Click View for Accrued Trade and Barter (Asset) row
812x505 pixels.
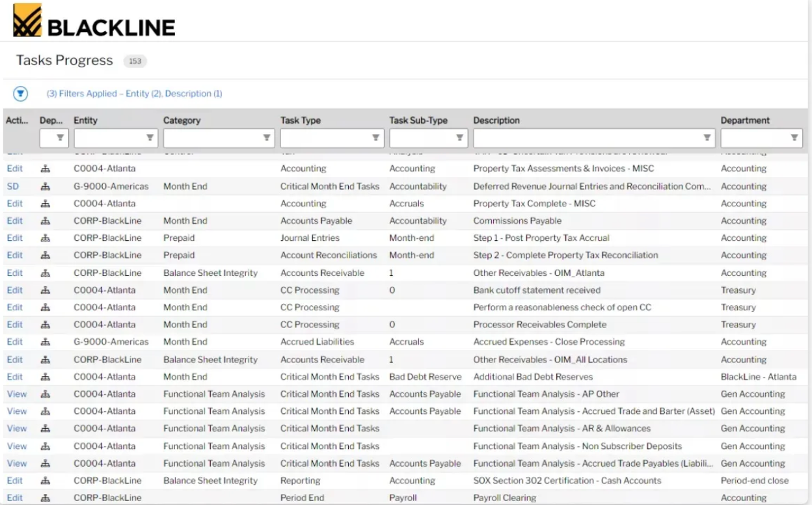click(x=17, y=411)
